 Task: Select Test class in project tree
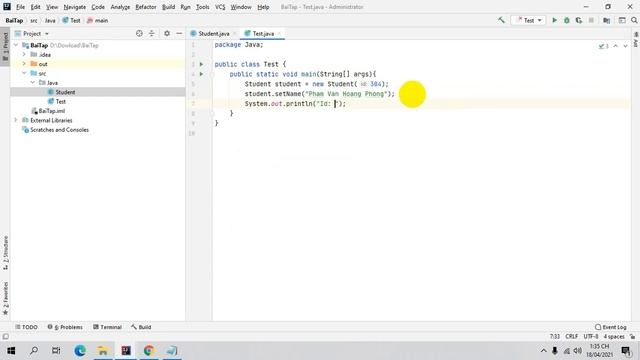click(60, 102)
